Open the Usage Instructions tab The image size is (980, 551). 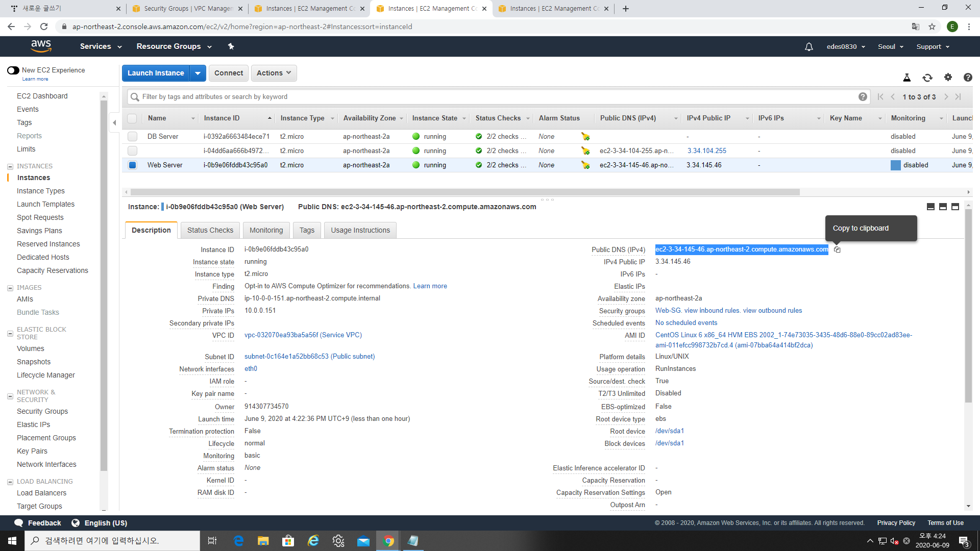360,230
